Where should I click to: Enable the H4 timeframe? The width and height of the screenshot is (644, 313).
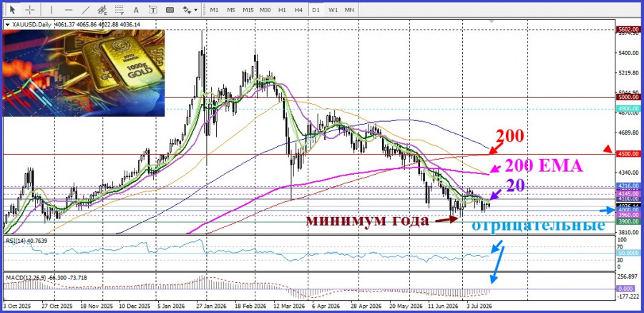click(298, 9)
